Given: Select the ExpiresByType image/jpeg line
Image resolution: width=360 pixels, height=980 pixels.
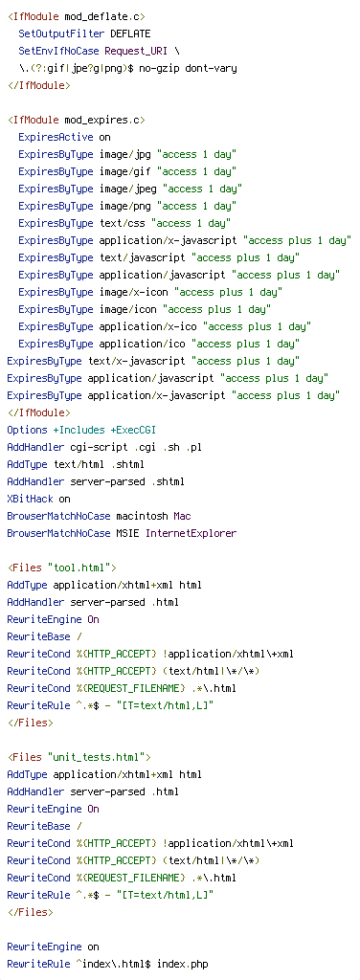Looking at the screenshot, I should tap(130, 189).
